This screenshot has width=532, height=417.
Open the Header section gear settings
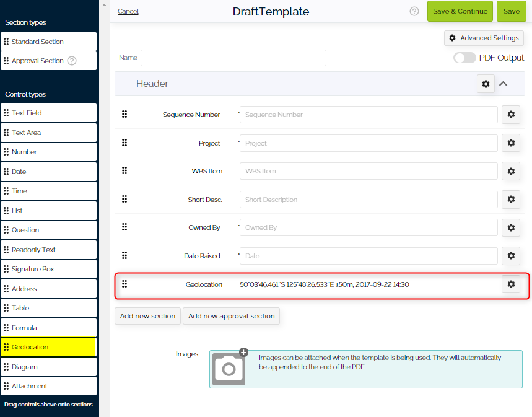[x=486, y=84]
